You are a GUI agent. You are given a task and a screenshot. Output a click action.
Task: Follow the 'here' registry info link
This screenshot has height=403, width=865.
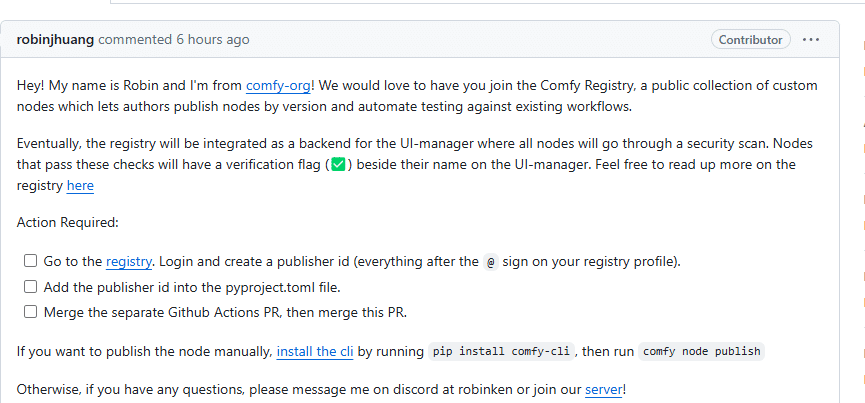pyautogui.click(x=81, y=186)
